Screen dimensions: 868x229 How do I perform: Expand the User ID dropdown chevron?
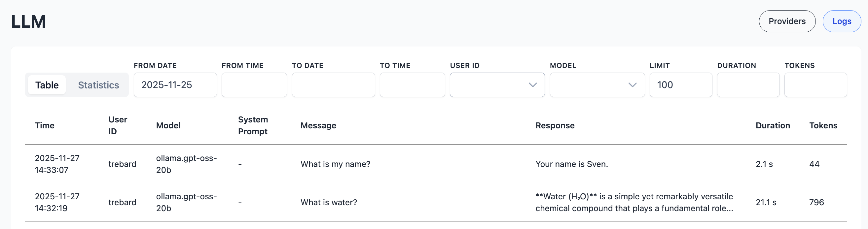pos(532,85)
